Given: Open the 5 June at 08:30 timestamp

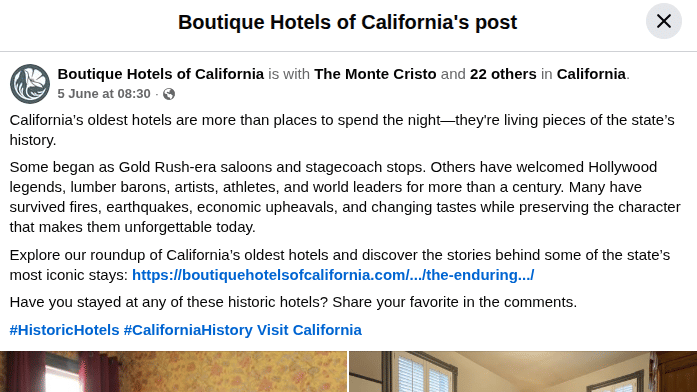Looking at the screenshot, I should (x=104, y=94).
